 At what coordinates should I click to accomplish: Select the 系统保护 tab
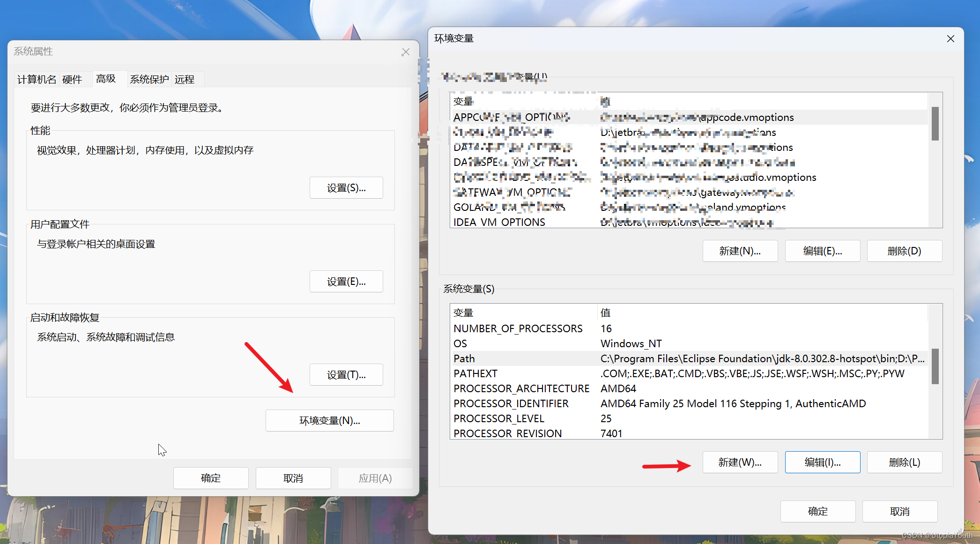pyautogui.click(x=149, y=80)
